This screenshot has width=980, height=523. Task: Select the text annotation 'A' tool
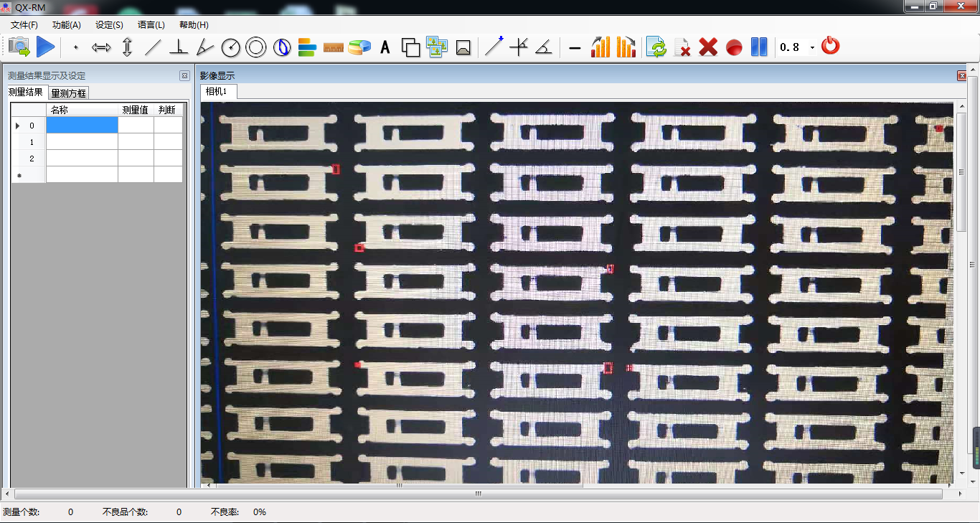click(385, 48)
